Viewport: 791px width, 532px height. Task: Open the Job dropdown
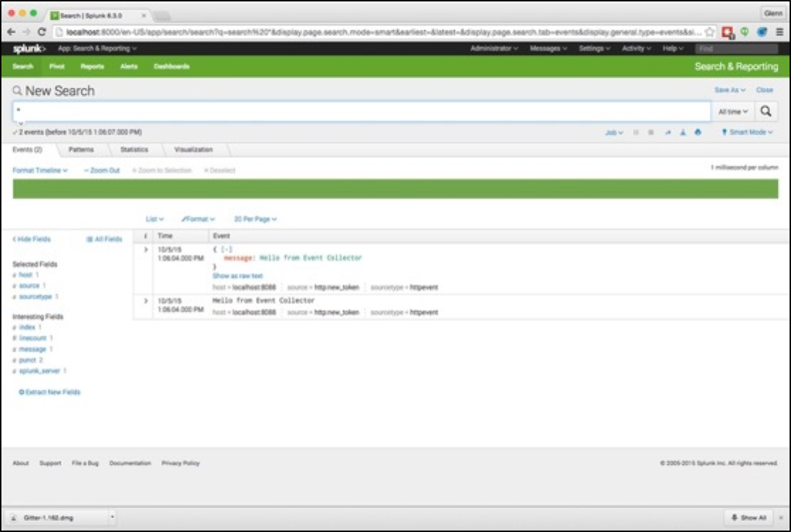(614, 132)
